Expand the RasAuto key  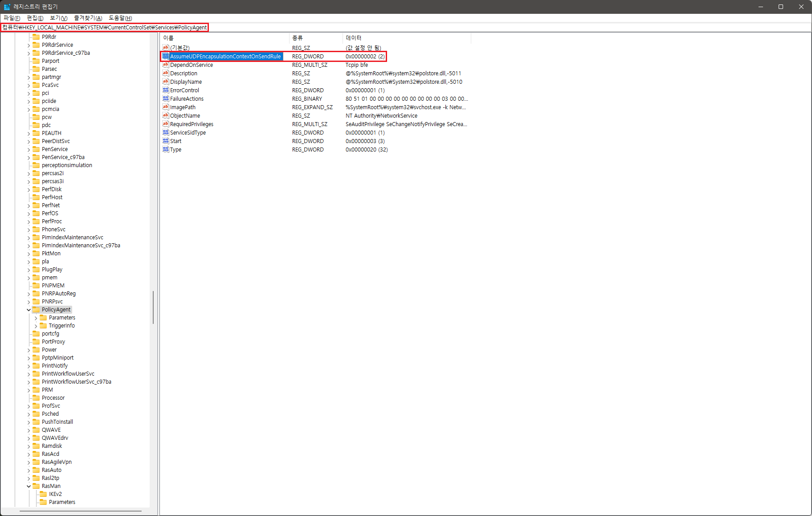click(29, 470)
